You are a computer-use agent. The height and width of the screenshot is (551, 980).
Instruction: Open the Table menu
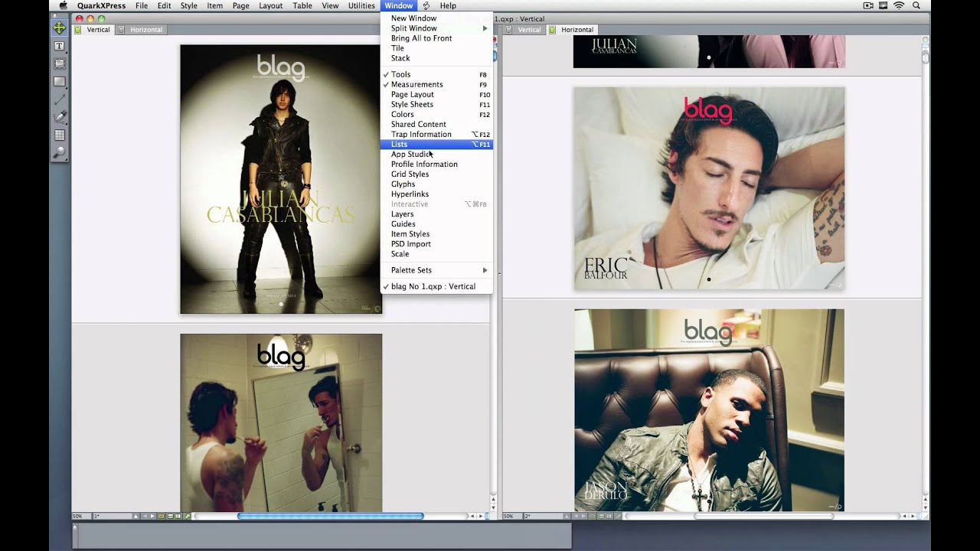click(302, 5)
